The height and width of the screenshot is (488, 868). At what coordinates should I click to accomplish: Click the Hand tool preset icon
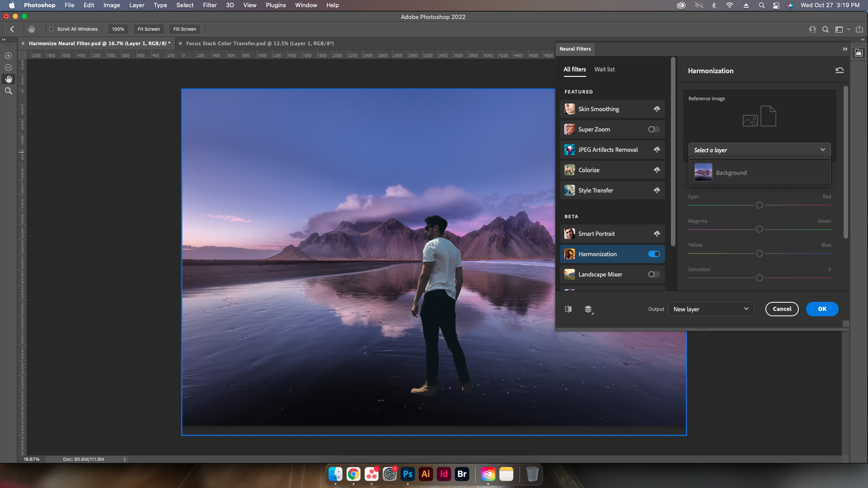click(x=31, y=29)
